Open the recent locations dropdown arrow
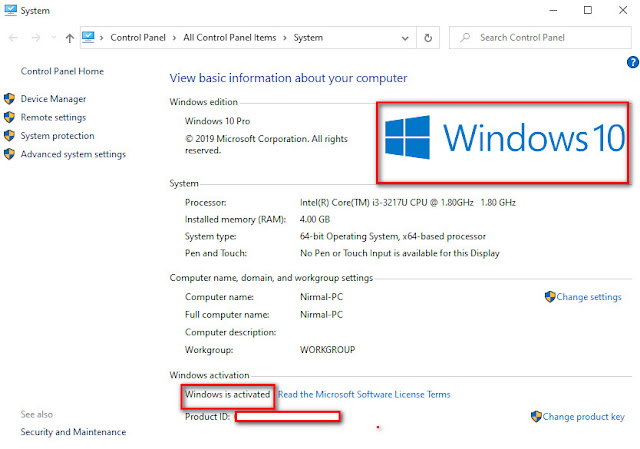 click(53, 38)
